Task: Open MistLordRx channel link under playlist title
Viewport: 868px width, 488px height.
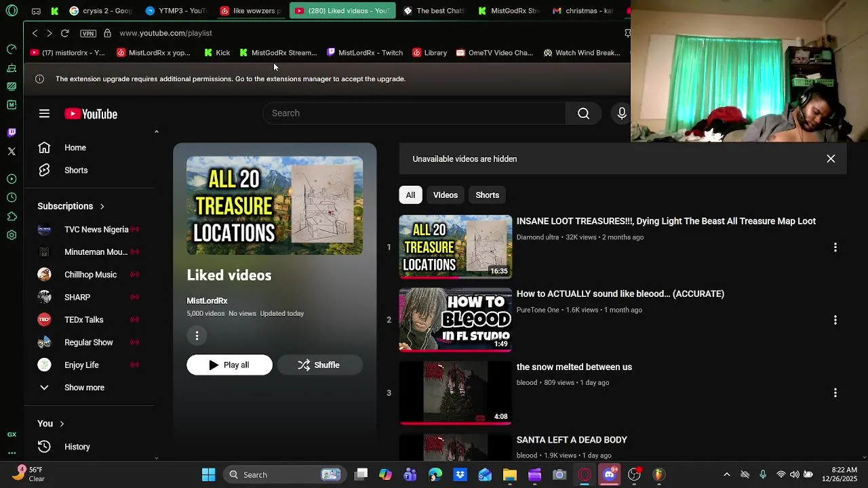Action: pos(207,301)
